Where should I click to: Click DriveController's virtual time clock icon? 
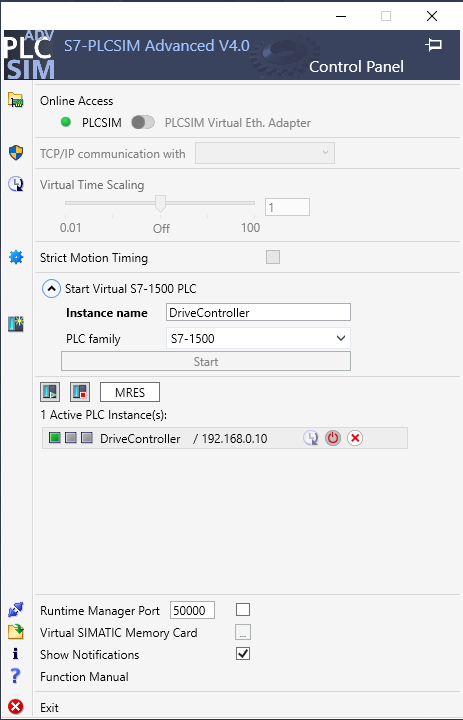311,438
